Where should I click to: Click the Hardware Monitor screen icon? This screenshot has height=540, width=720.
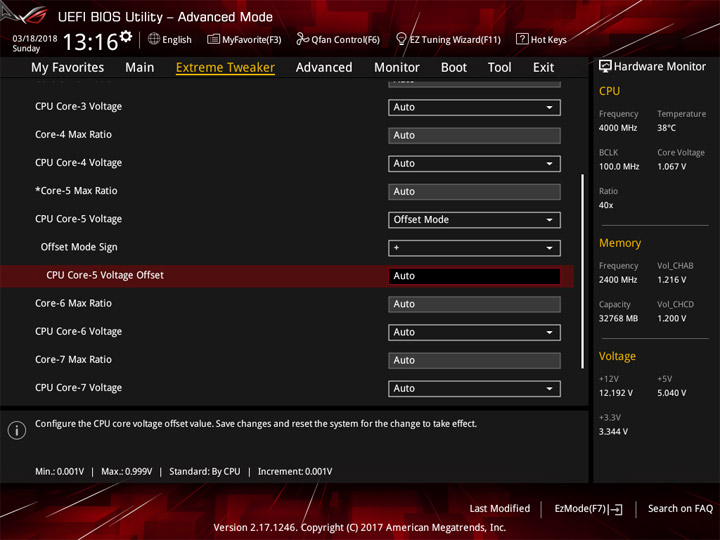tap(605, 67)
